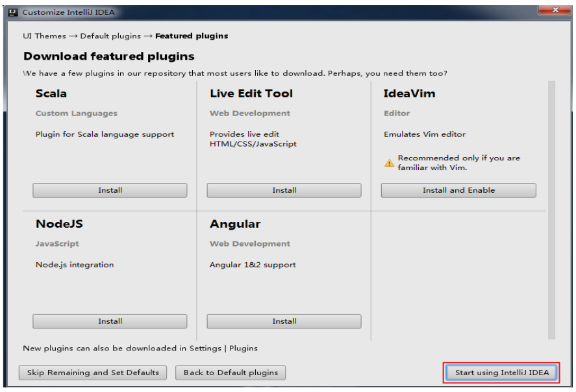Click the 'Live Edit Tool' plugin title
Screen dimensions: 576x392
pos(251,93)
